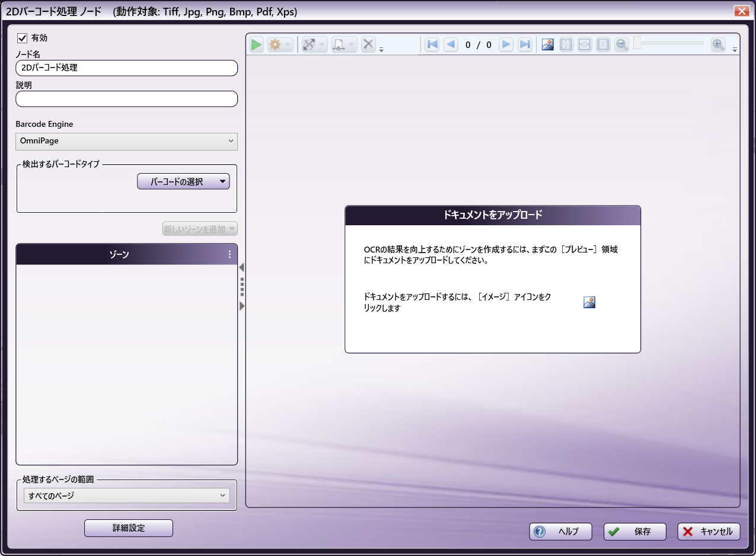The height and width of the screenshot is (556, 756).
Task: Click the キャンセル cancel button
Action: click(709, 532)
